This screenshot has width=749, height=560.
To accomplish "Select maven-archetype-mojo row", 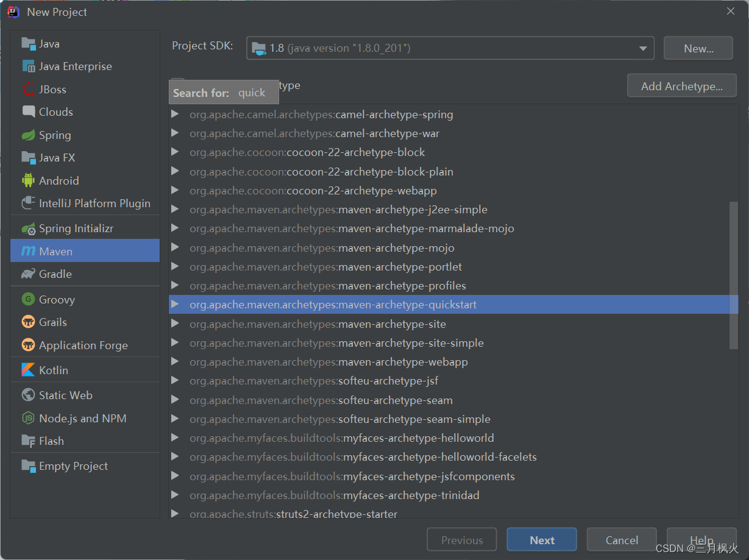I will (x=453, y=247).
